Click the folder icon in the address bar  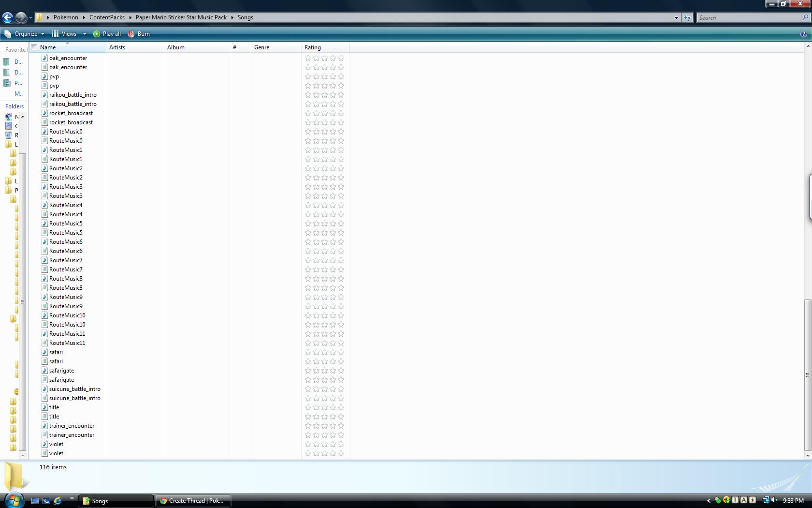coord(40,17)
